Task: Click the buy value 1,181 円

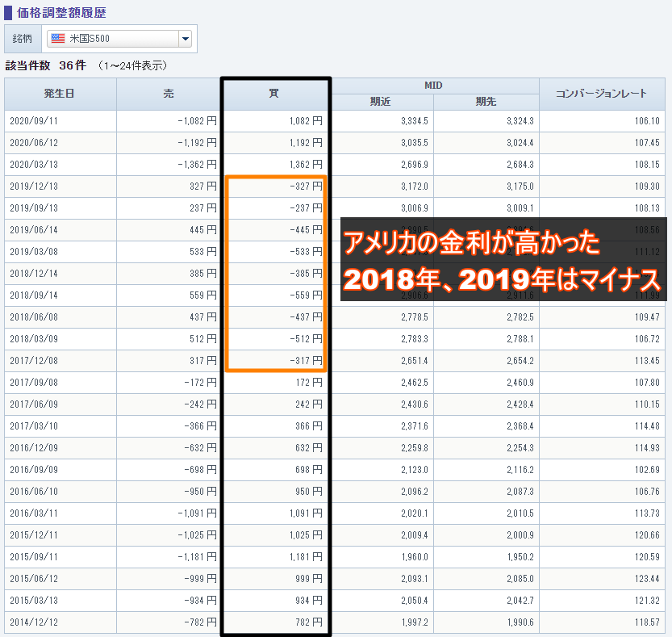Action: [306, 557]
